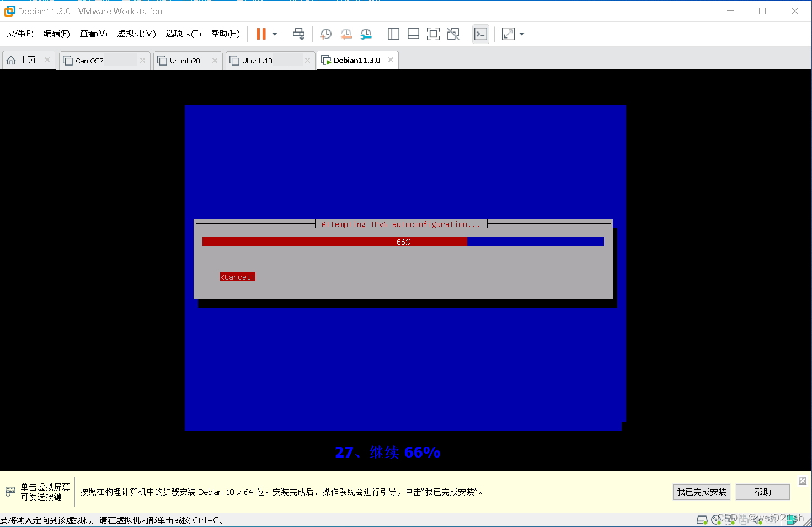
Task: Click the hard disk status bar icon
Action: (x=702, y=520)
